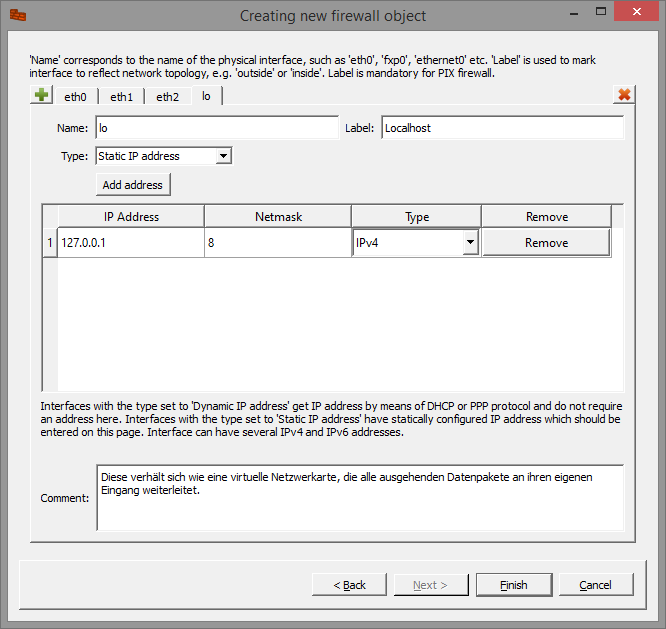Click the interface Name input field
Viewport: 666px width, 629px height.
(217, 128)
